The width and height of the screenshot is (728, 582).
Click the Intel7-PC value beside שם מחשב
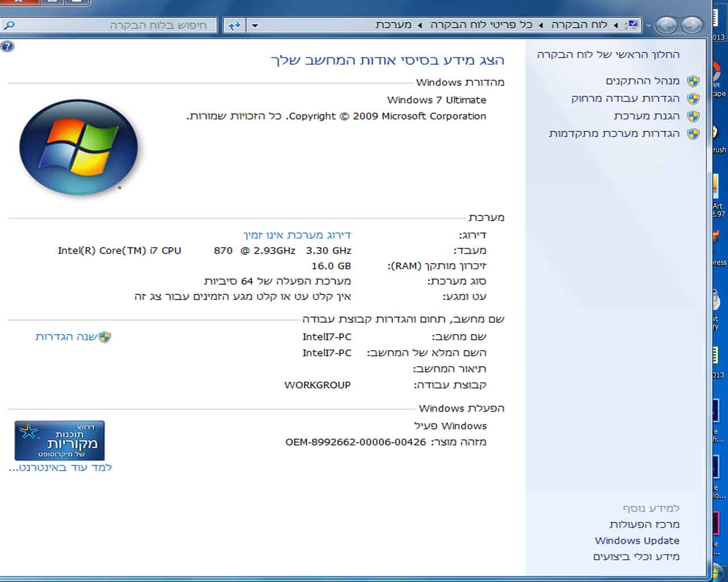tap(327, 337)
